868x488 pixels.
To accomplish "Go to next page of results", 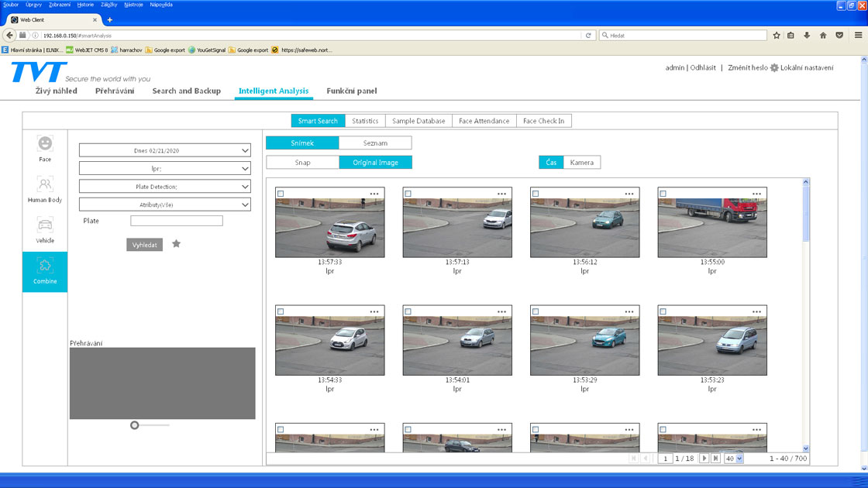I will (x=704, y=459).
